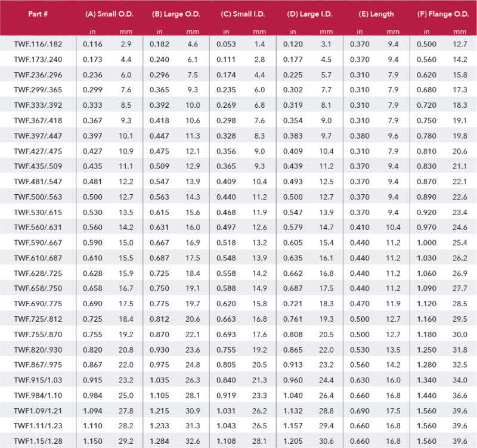Click part number TWF.500/.563
This screenshot has height=448, width=477.
[x=38, y=197]
